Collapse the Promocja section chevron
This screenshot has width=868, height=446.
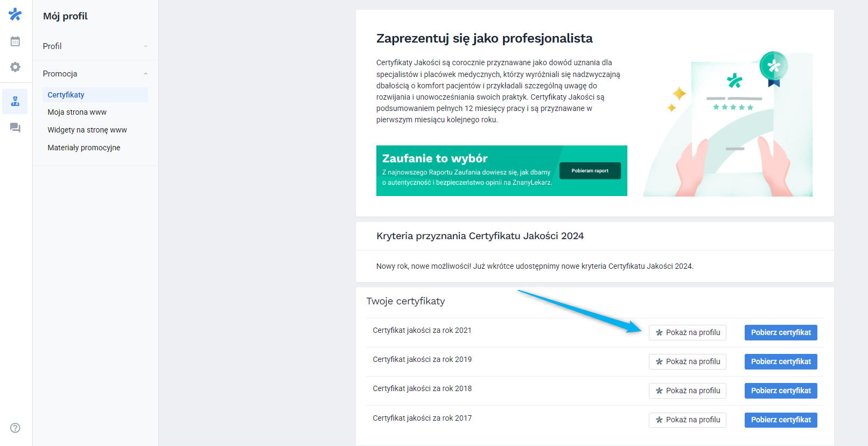click(x=145, y=73)
